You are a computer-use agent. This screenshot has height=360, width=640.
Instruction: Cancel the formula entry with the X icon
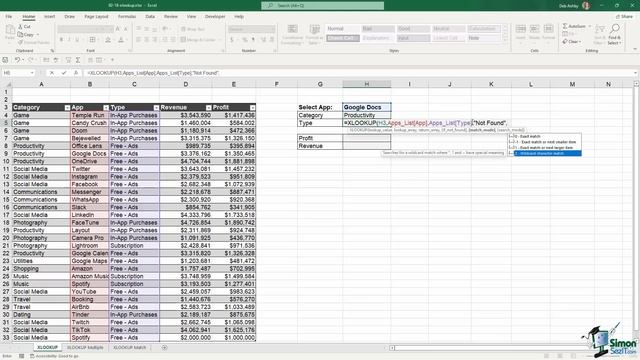pos(52,73)
